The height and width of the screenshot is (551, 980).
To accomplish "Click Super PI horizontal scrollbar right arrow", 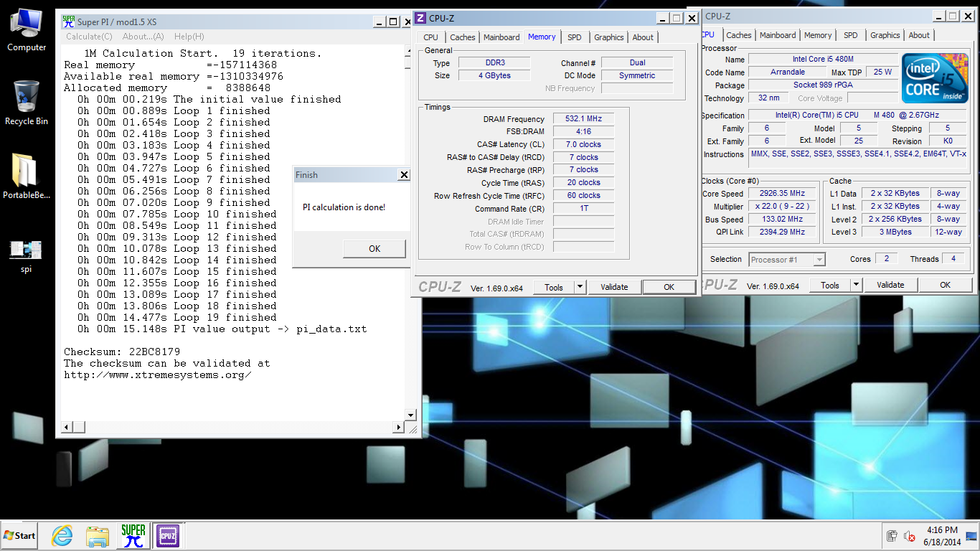I will point(400,428).
